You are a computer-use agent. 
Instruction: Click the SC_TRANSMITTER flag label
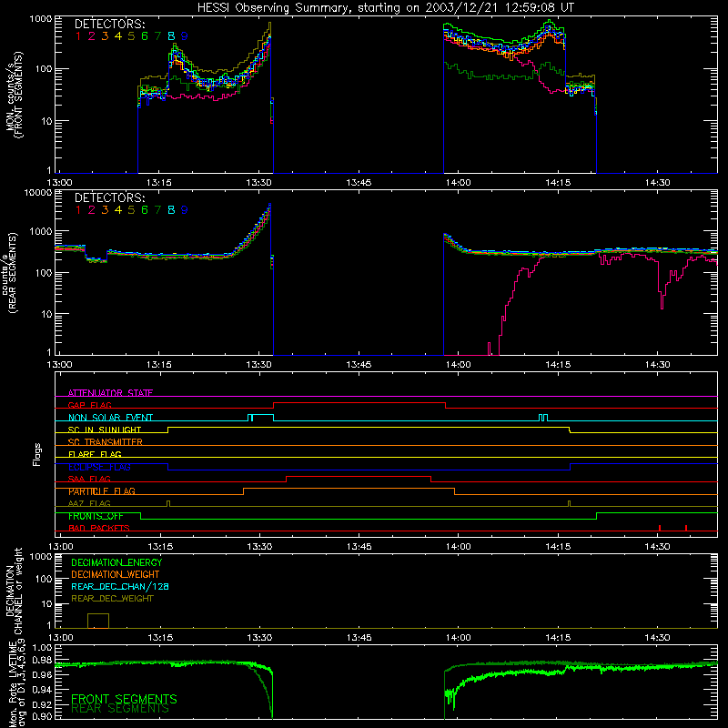click(106, 442)
